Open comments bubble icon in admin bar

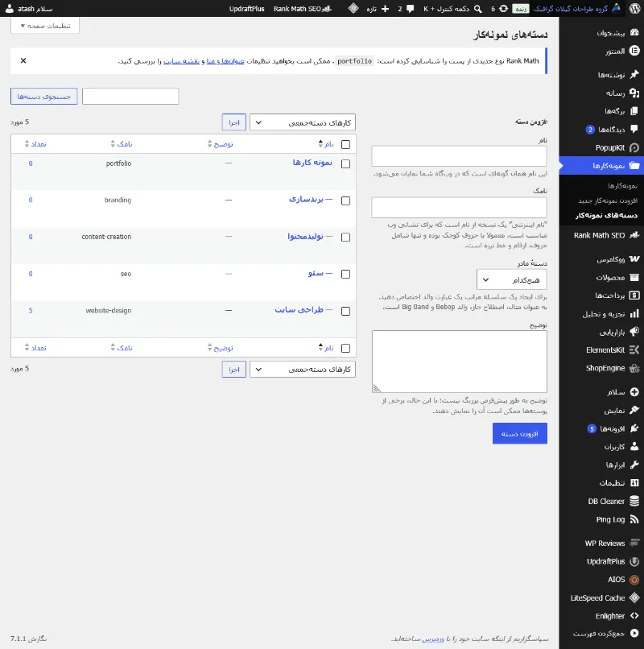pyautogui.click(x=411, y=9)
